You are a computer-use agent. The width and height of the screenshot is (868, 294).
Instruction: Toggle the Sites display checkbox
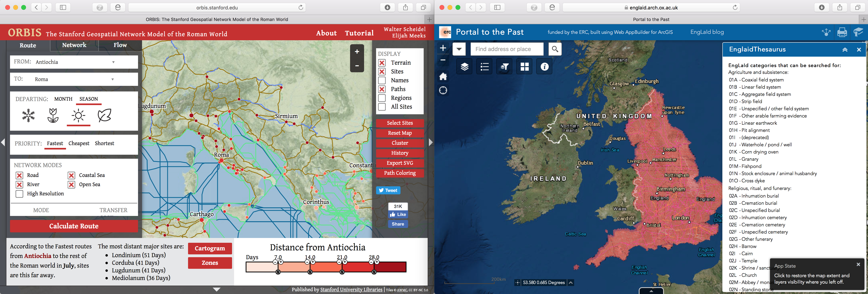382,71
